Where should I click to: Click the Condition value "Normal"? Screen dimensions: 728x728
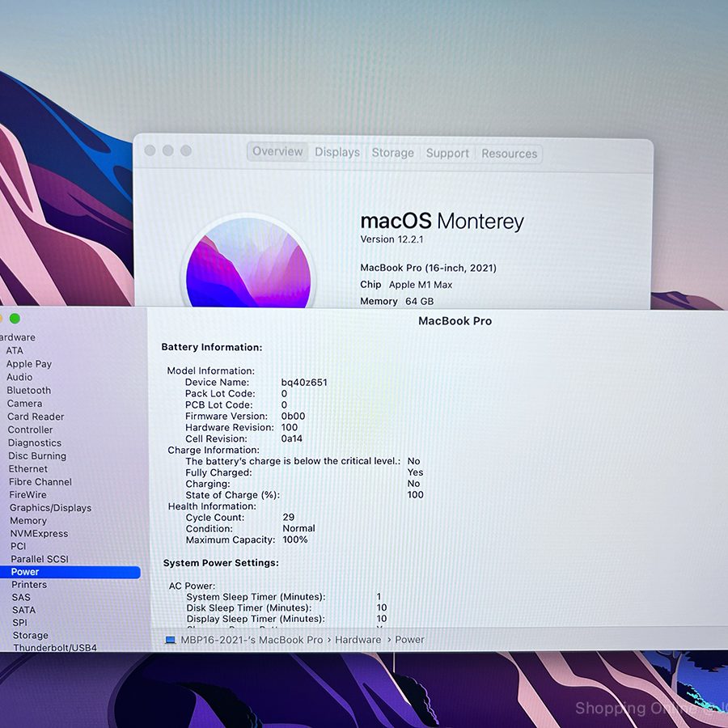click(298, 528)
